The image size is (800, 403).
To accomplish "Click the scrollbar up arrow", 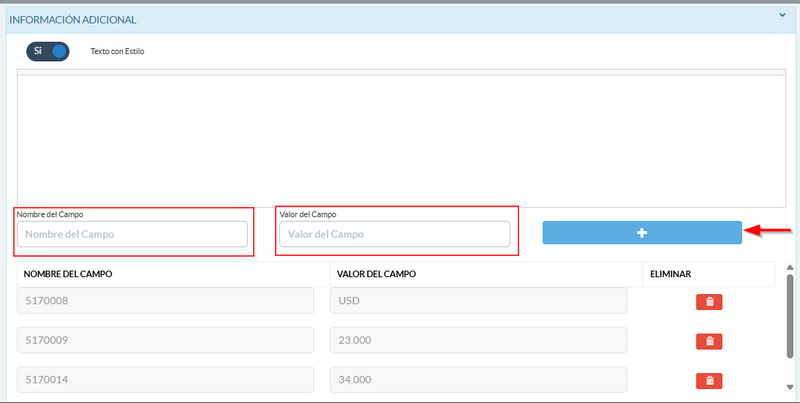I will click(x=790, y=268).
